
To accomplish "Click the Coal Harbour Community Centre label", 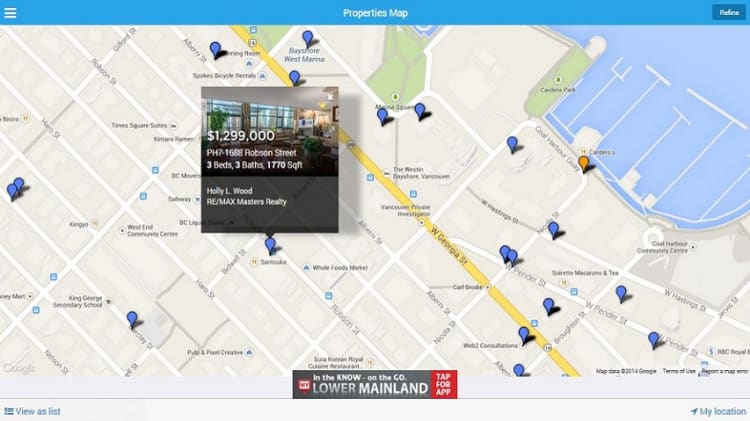I will [x=662, y=247].
